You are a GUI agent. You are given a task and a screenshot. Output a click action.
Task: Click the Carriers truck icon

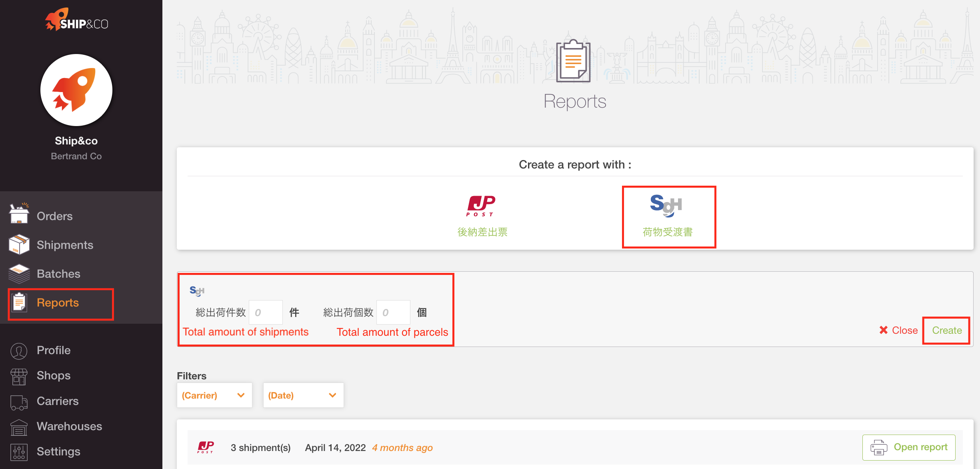tap(19, 402)
